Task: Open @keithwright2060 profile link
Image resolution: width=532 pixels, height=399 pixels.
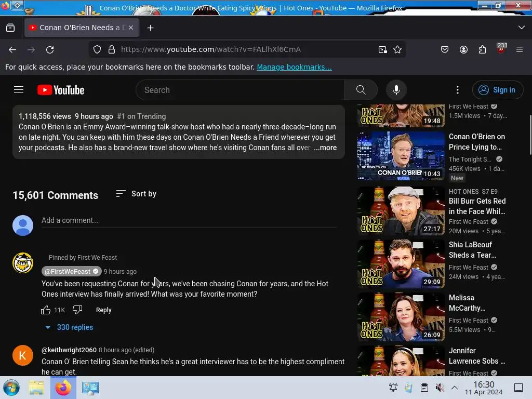Action: pos(69,350)
